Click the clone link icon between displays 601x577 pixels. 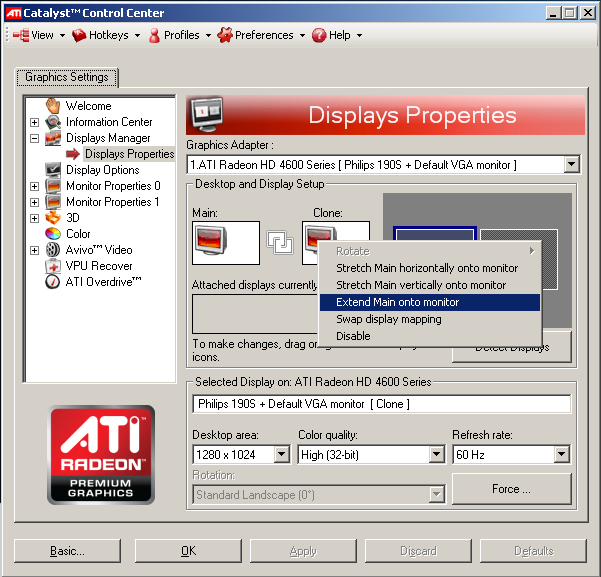pyautogui.click(x=280, y=242)
